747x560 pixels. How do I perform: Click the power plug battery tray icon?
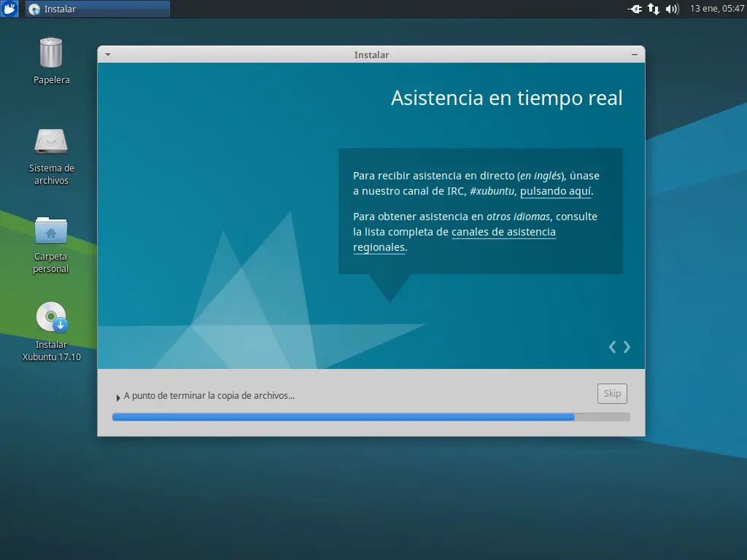pos(635,9)
